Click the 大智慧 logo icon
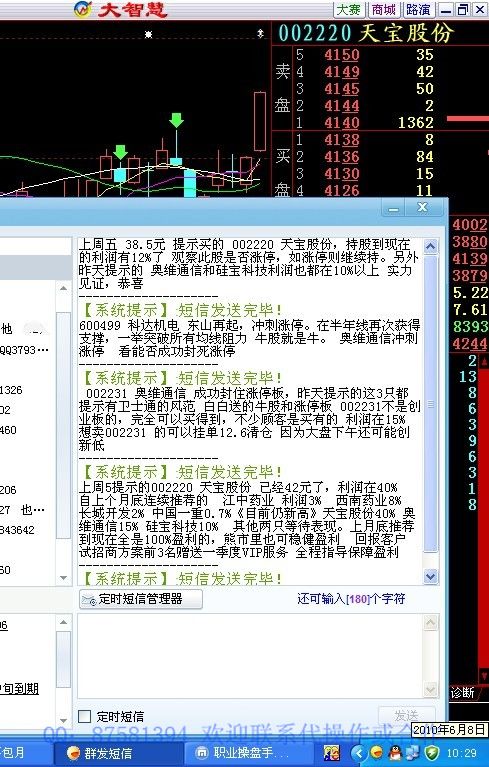This screenshot has width=489, height=767. (83, 8)
